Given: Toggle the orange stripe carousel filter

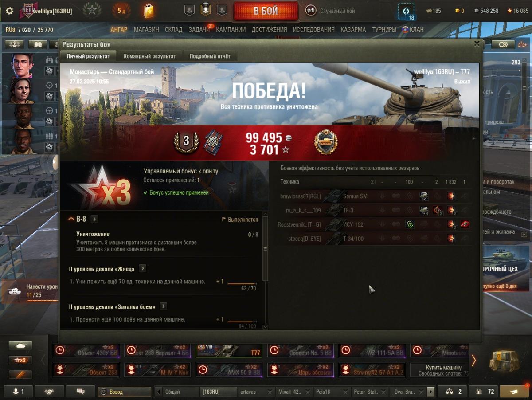Looking at the screenshot, I should click(20, 374).
